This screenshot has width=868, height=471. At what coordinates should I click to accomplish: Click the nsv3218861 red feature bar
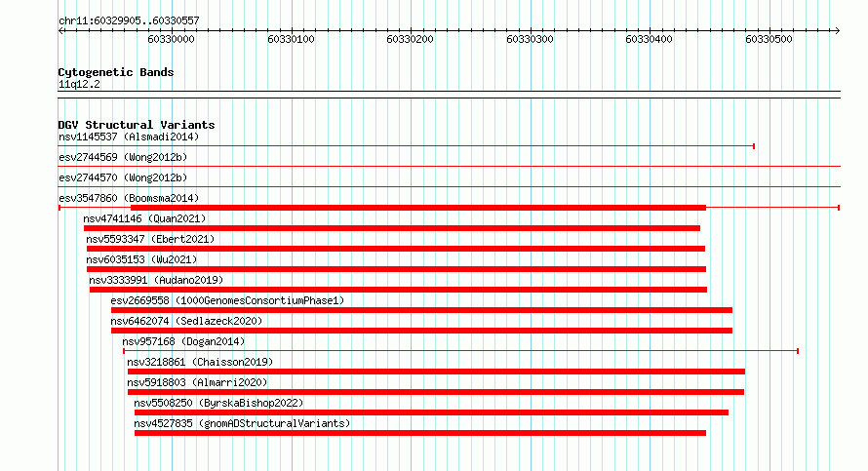436,372
